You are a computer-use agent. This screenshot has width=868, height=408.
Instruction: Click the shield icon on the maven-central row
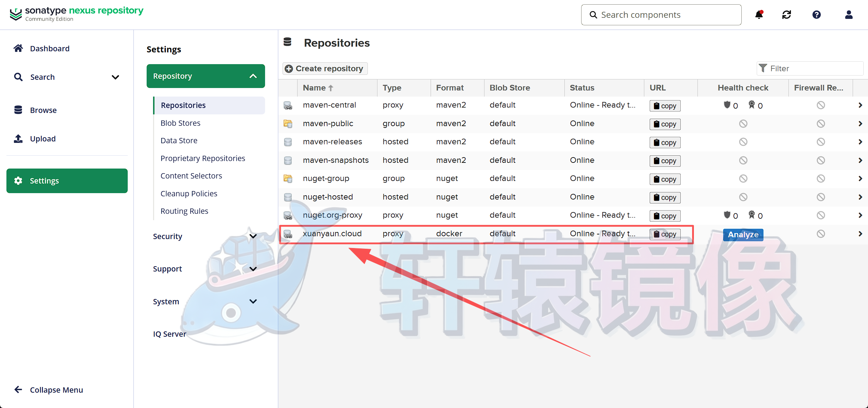pyautogui.click(x=728, y=105)
